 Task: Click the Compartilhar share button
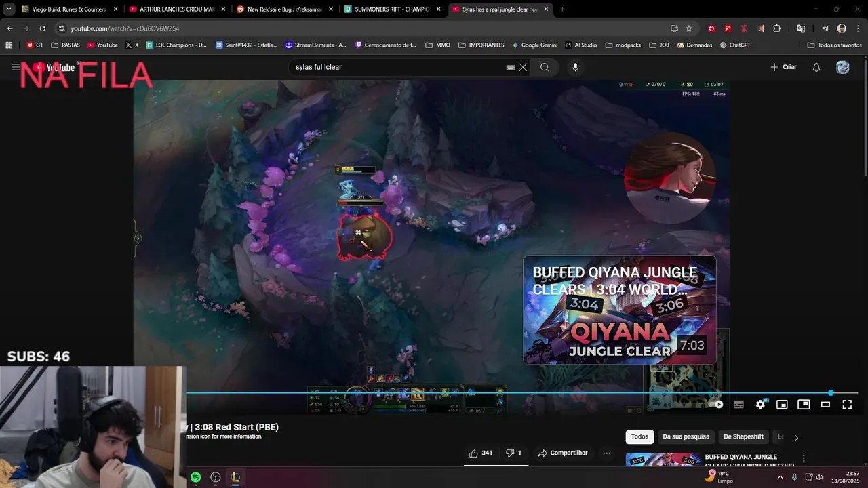(x=563, y=453)
